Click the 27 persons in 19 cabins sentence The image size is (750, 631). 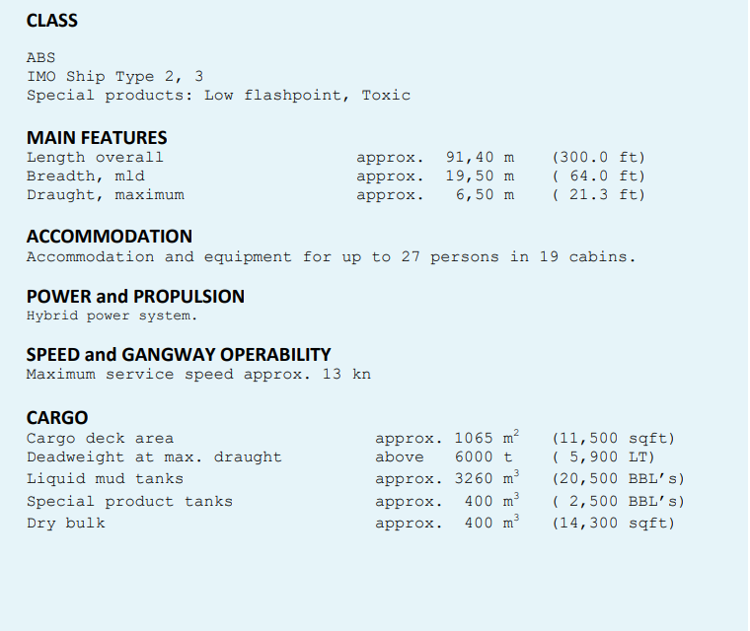330,257
